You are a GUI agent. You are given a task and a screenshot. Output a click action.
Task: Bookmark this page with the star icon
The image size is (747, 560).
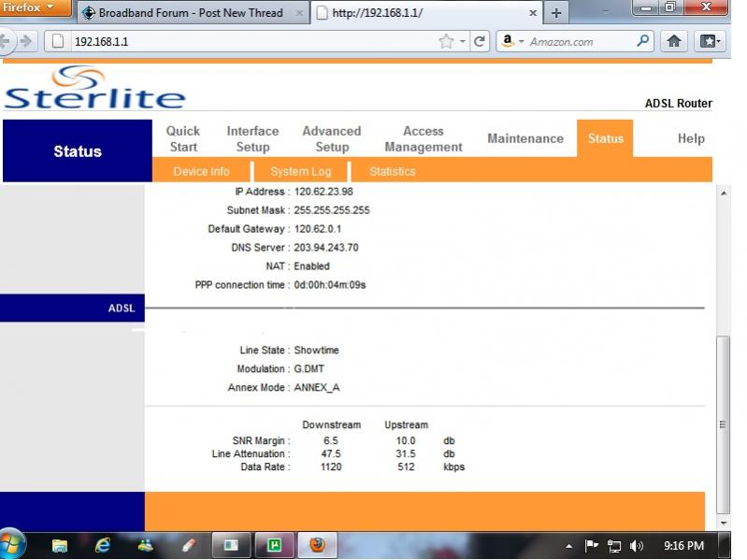click(446, 41)
